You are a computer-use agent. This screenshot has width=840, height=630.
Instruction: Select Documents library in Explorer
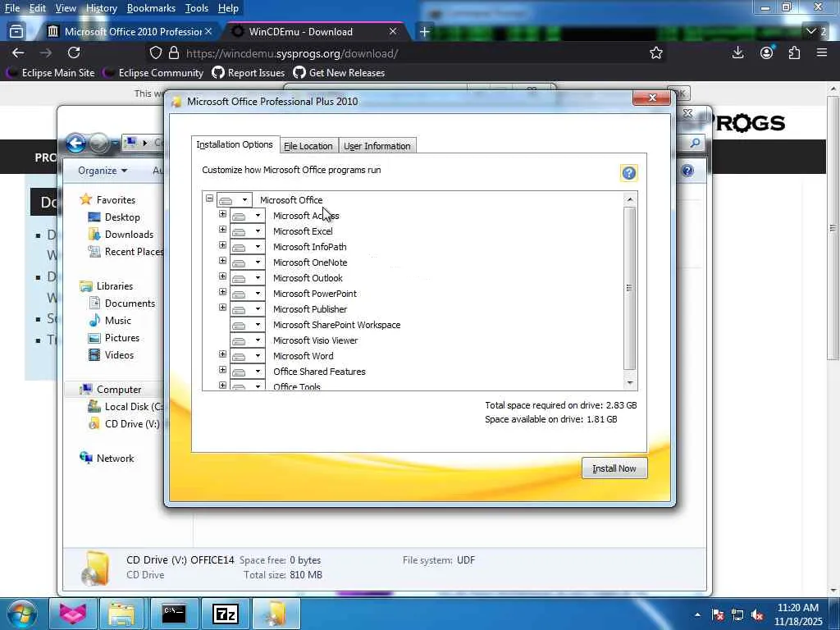[x=122, y=304]
